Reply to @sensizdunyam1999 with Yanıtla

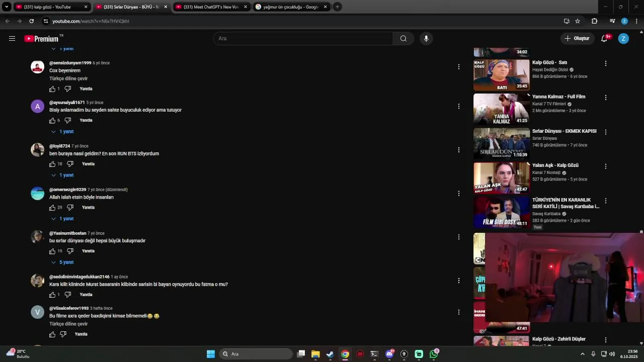86,89
